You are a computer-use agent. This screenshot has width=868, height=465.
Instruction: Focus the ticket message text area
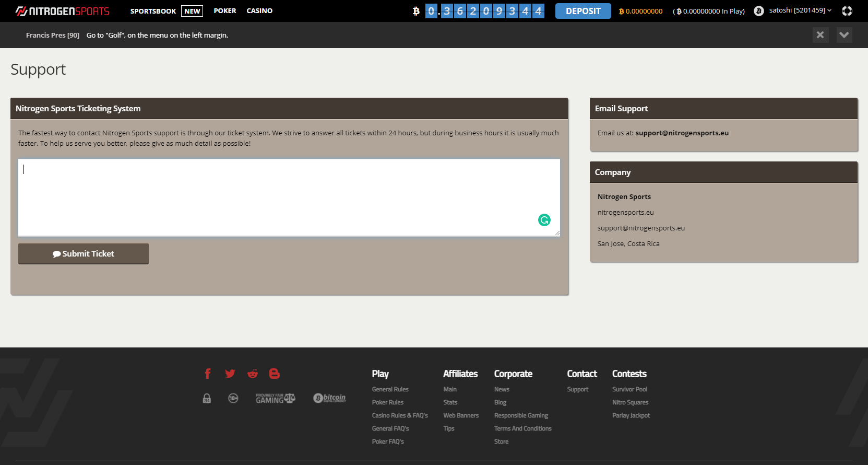point(289,197)
